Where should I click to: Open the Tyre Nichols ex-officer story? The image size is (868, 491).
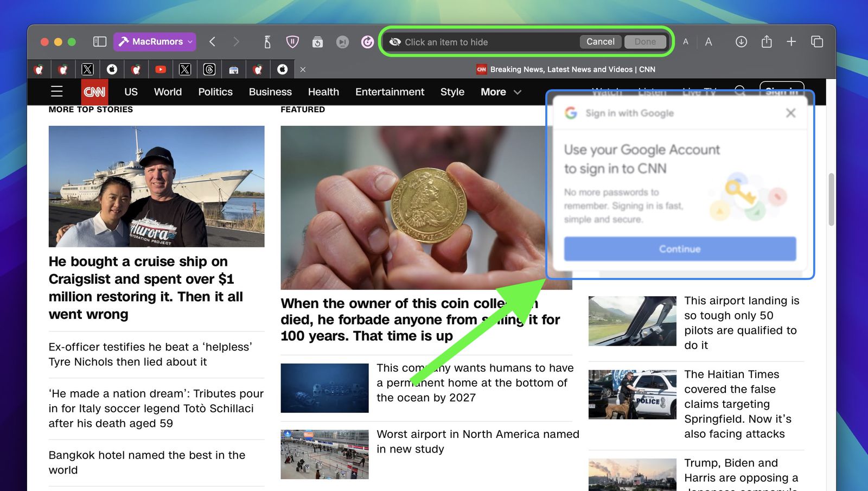point(150,354)
